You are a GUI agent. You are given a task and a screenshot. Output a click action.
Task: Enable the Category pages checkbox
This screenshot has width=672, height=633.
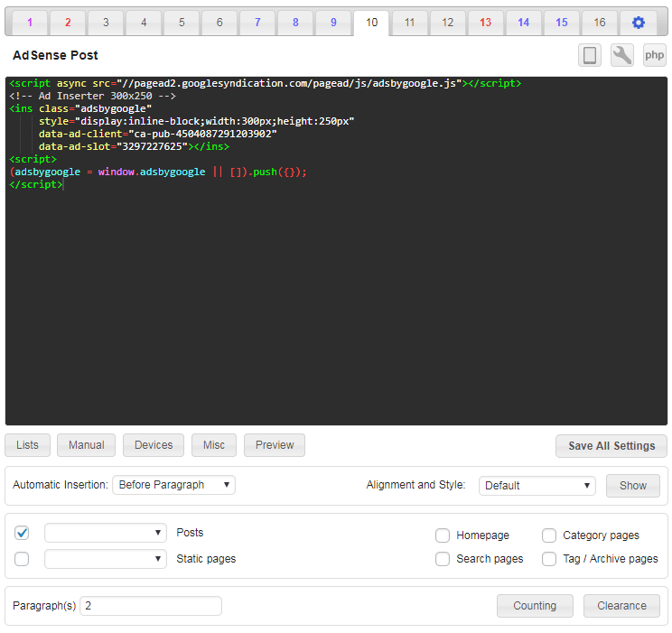[549, 535]
